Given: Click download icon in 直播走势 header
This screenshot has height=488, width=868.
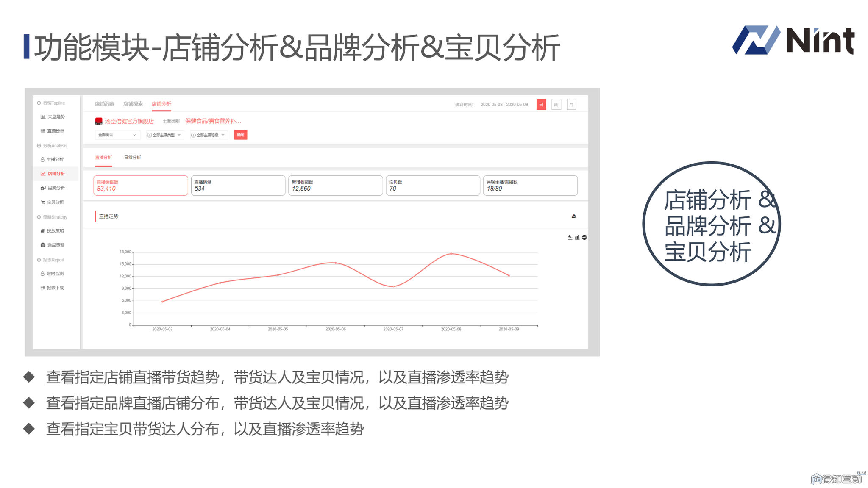Looking at the screenshot, I should point(574,216).
